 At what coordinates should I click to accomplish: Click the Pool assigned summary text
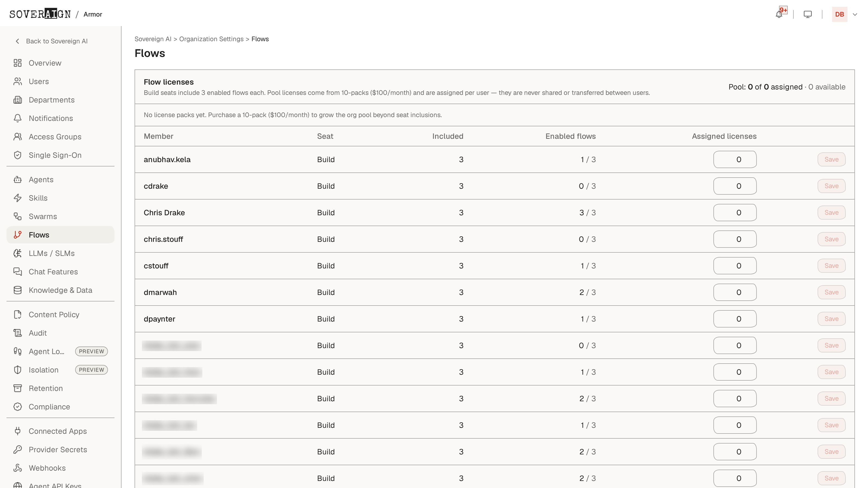pos(787,87)
